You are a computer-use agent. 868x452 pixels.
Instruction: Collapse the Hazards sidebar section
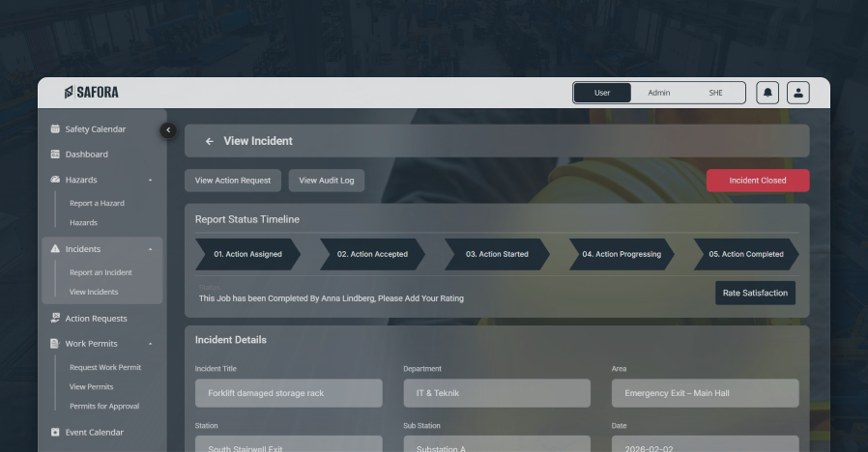coord(150,181)
